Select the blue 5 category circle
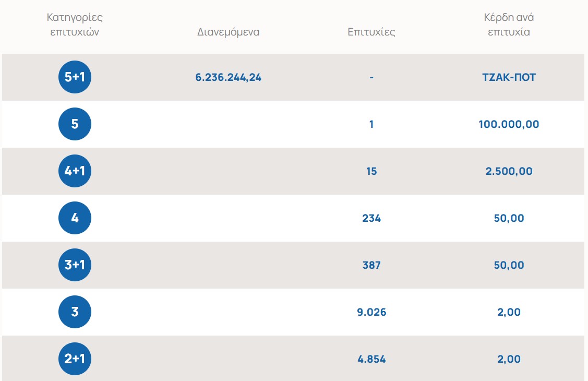The width and height of the screenshot is (588, 381). point(75,124)
